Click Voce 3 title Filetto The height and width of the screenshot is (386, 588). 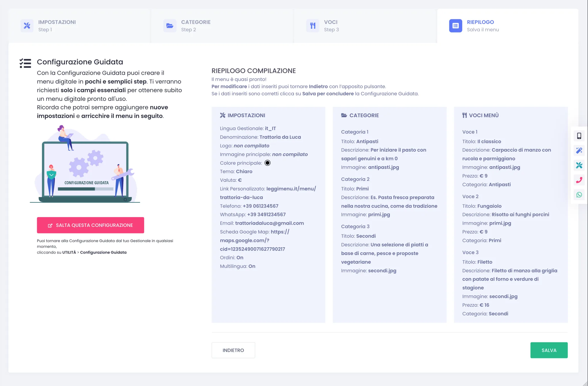pos(485,262)
